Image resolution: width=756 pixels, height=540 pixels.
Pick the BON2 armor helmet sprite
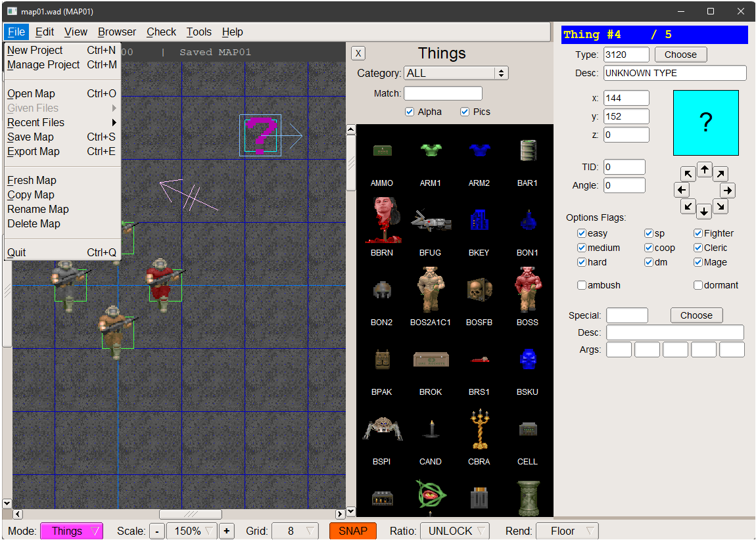tap(383, 290)
